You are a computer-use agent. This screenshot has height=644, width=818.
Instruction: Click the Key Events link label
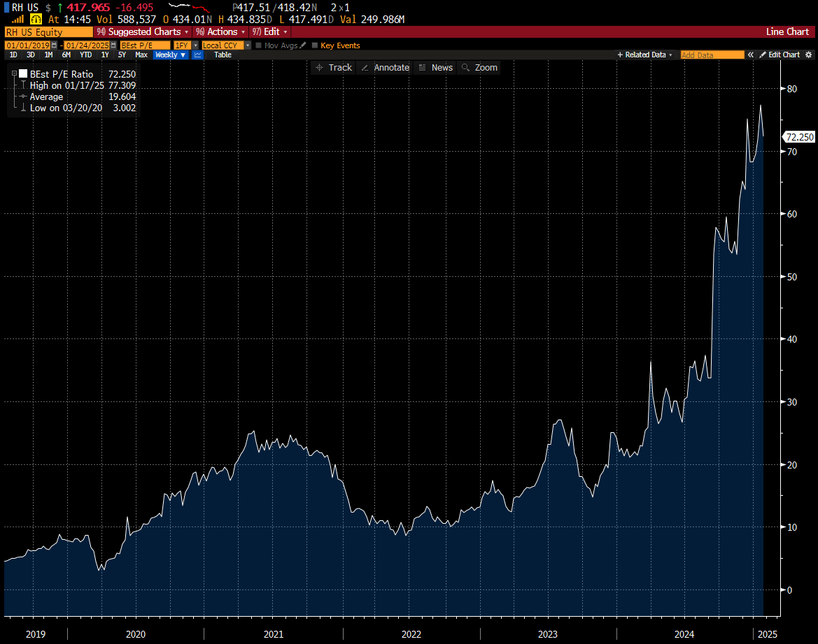340,45
